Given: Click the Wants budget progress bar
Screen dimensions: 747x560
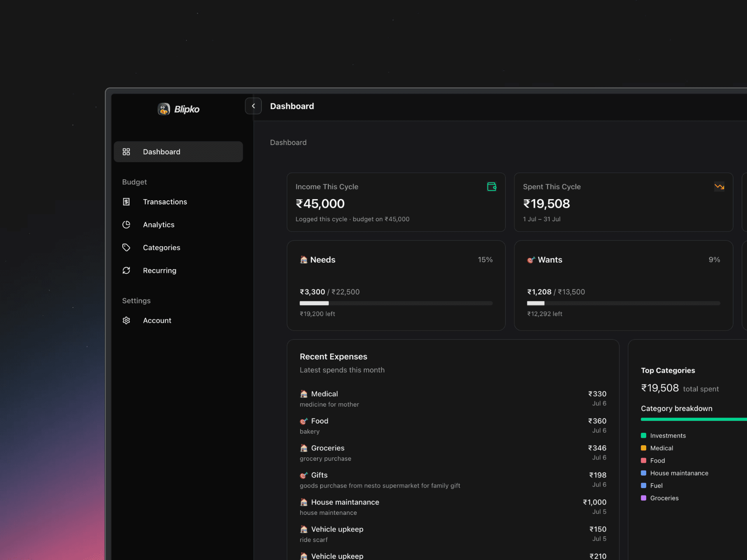Looking at the screenshot, I should [624, 303].
